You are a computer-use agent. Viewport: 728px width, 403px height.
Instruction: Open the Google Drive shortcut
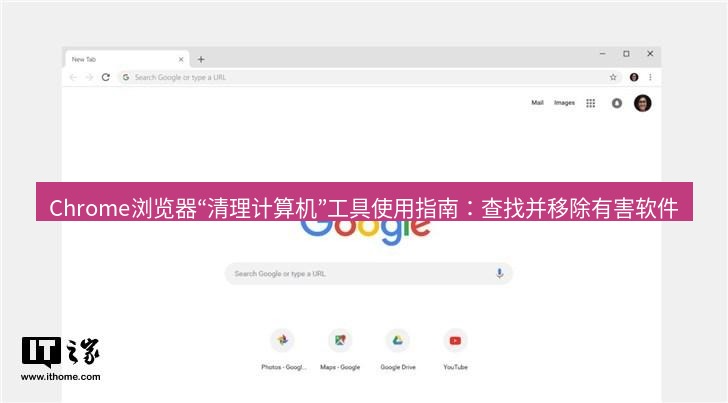click(x=398, y=349)
